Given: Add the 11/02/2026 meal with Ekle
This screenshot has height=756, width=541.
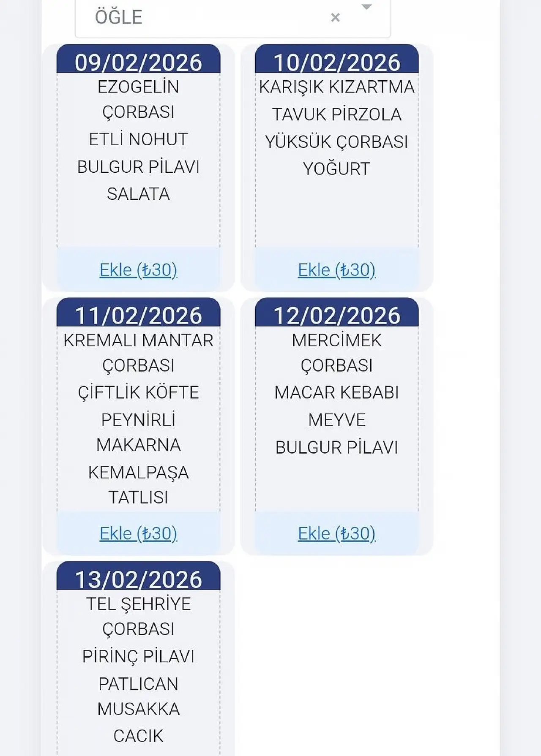Looking at the screenshot, I should coord(138,533).
